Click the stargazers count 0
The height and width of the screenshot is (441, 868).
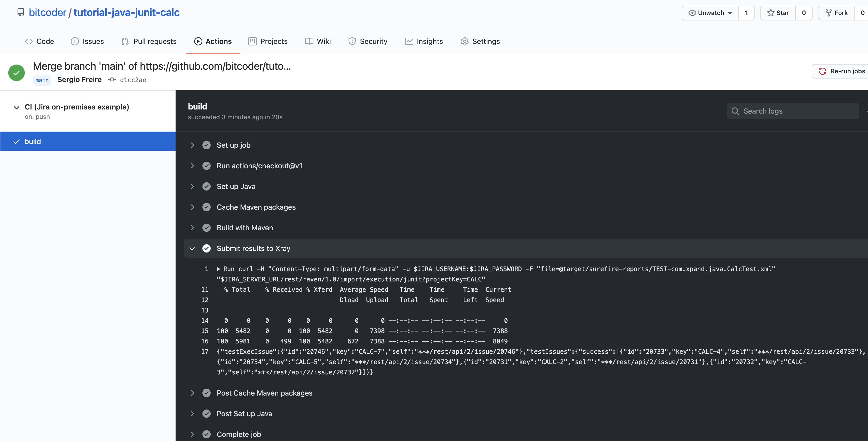(804, 13)
